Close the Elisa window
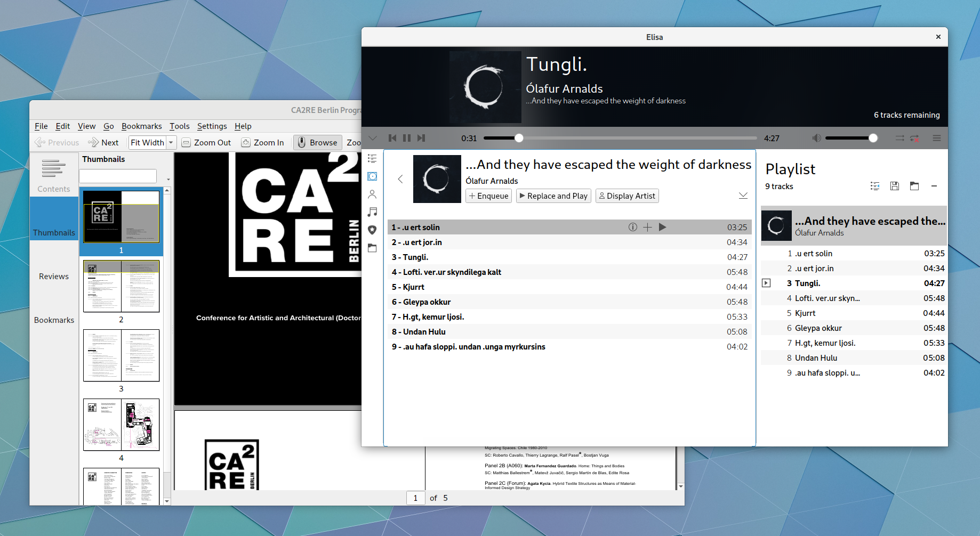The width and height of the screenshot is (980, 536). click(x=938, y=37)
